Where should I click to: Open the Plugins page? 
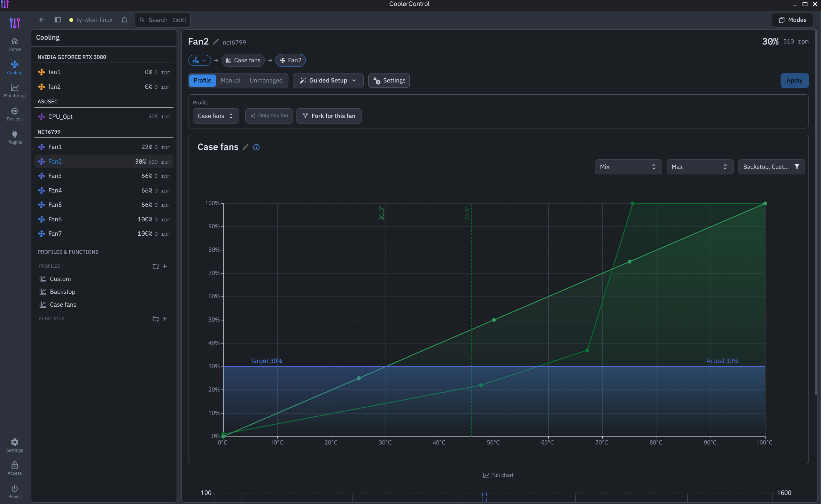pyautogui.click(x=15, y=137)
